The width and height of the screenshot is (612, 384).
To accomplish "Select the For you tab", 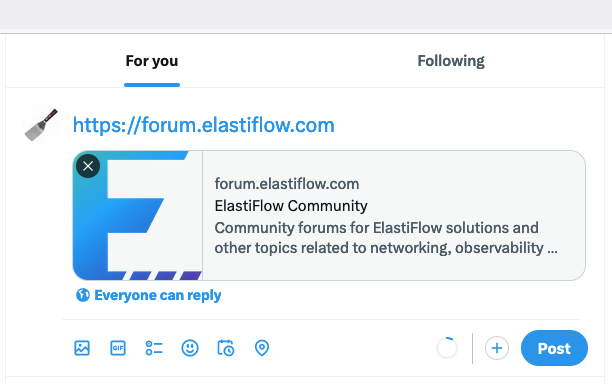I will (152, 61).
